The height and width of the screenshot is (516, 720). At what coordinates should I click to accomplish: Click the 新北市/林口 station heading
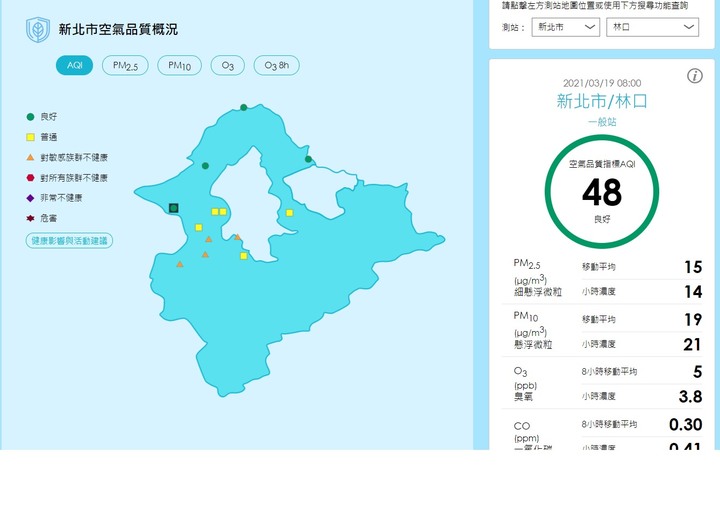[x=602, y=101]
